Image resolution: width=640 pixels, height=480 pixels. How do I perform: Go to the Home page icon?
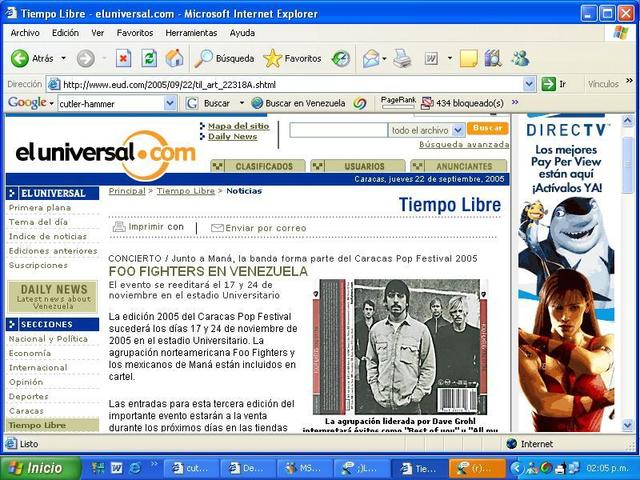pyautogui.click(x=174, y=58)
